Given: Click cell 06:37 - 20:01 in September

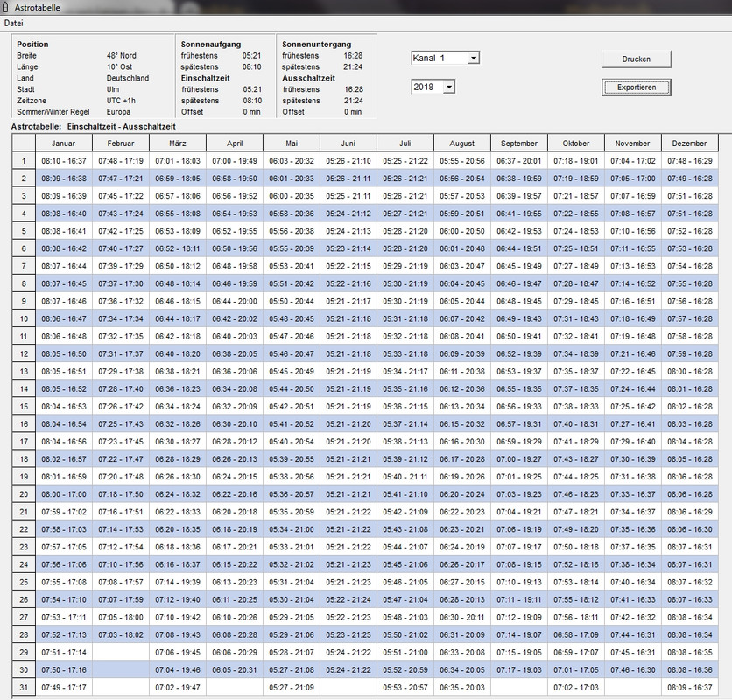Looking at the screenshot, I should tap(519, 161).
